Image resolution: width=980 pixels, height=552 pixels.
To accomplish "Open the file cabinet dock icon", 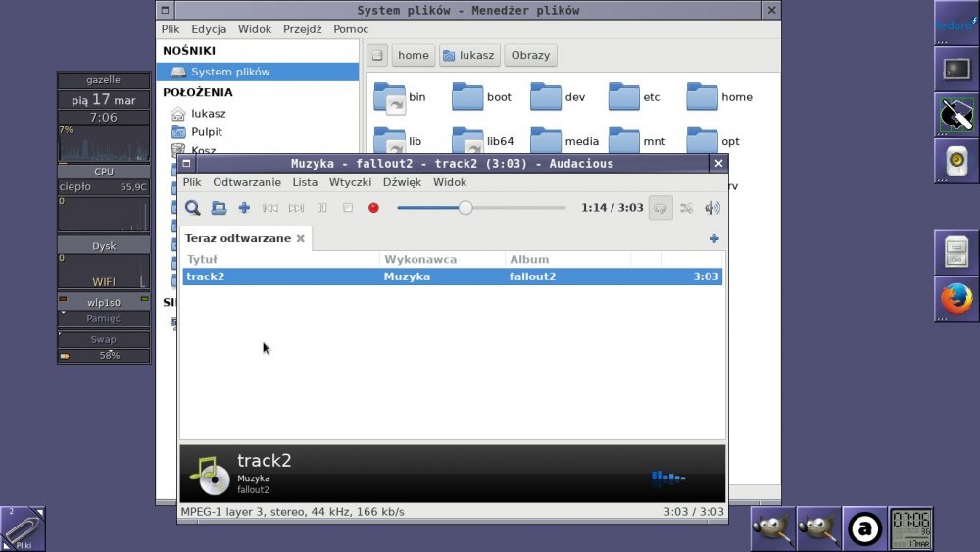I will pos(956,253).
